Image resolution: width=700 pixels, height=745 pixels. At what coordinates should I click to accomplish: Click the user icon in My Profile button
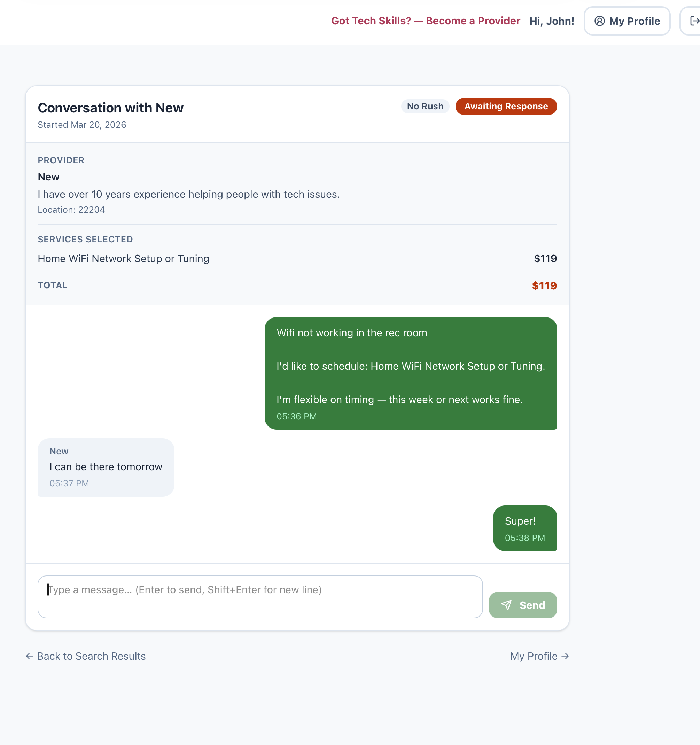point(599,21)
